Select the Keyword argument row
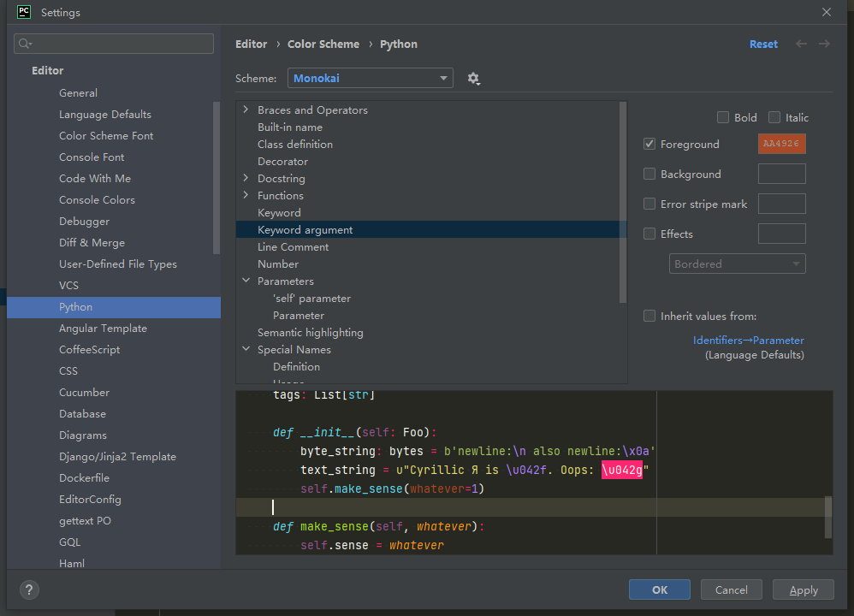The image size is (854, 616). click(431, 230)
